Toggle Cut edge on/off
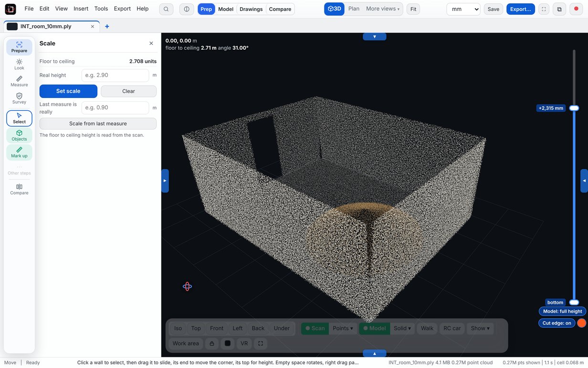 pyautogui.click(x=556, y=323)
